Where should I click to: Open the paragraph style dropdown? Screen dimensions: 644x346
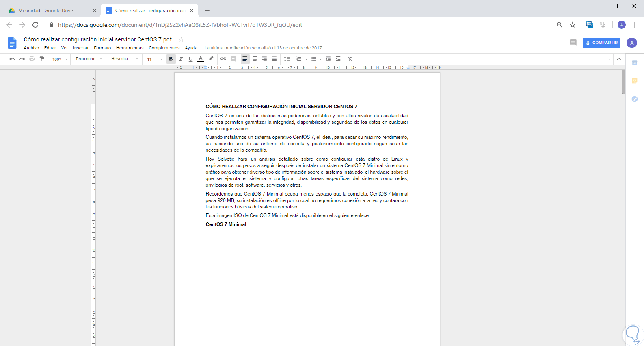89,59
